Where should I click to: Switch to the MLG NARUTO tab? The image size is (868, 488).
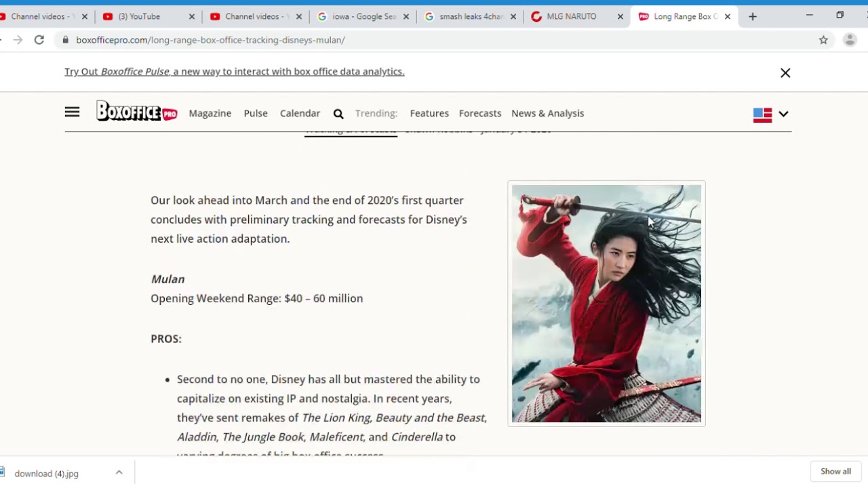point(576,16)
